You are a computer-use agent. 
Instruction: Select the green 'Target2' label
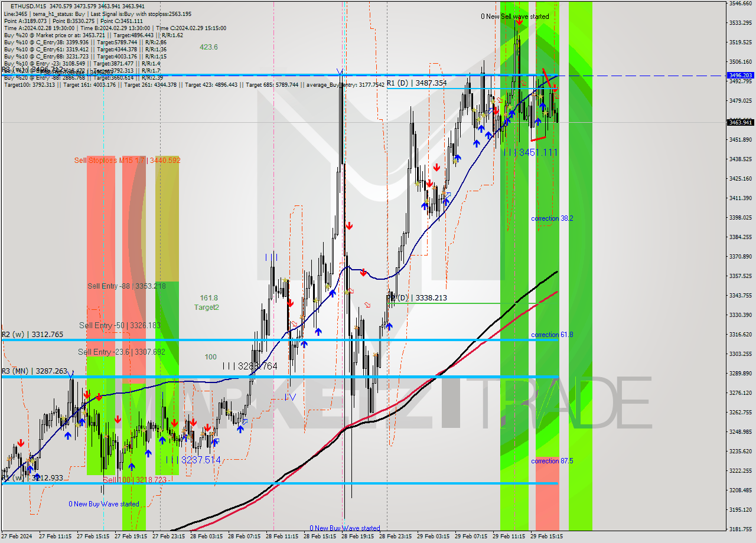coord(207,308)
